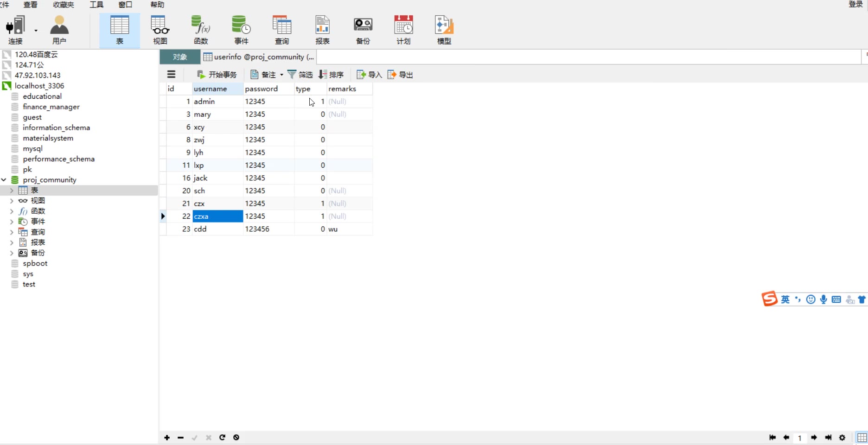This screenshot has width=868, height=445.
Task: Add a new record with plus button
Action: click(x=167, y=438)
